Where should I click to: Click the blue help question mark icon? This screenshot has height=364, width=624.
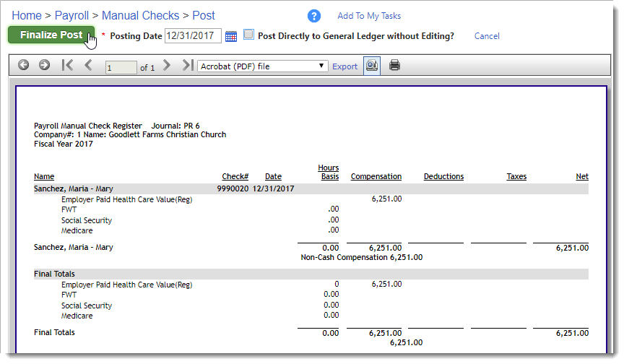tap(314, 16)
